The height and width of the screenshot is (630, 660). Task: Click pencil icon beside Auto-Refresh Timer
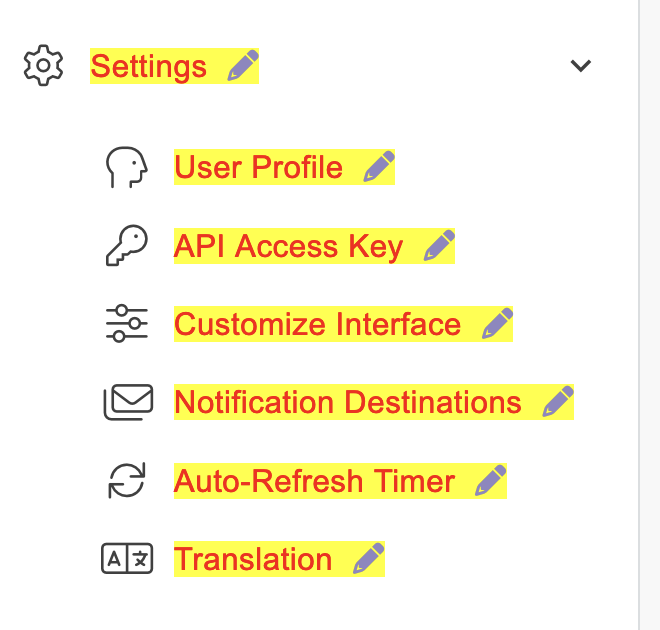491,481
